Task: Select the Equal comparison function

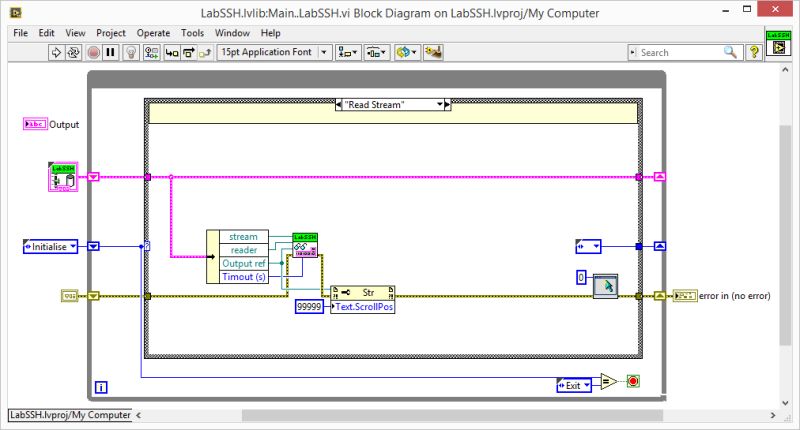Action: 609,381
